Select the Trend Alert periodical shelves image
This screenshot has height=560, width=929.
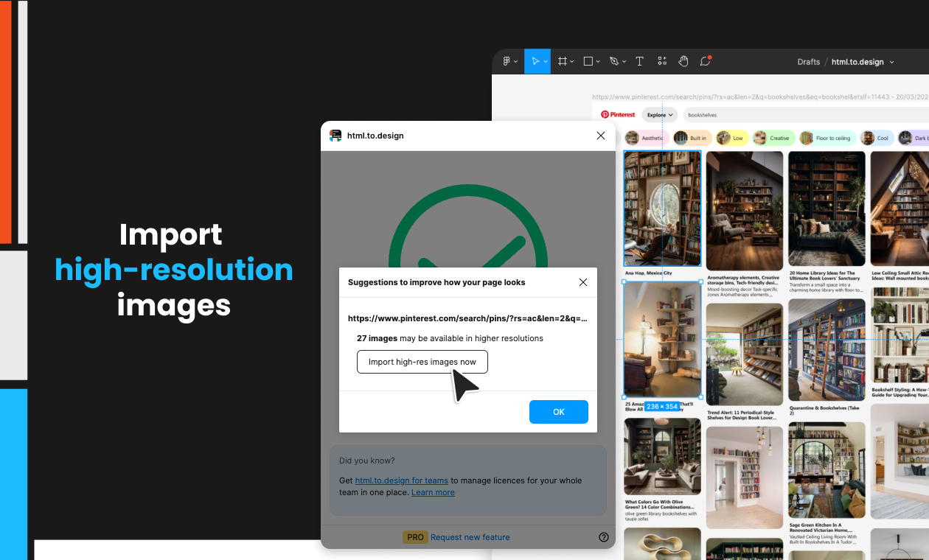click(745, 354)
